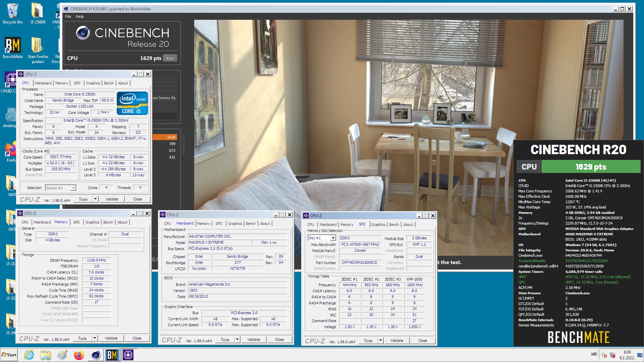Open Graphics tab in the Mainboard tab CPU-Z window

(235, 224)
